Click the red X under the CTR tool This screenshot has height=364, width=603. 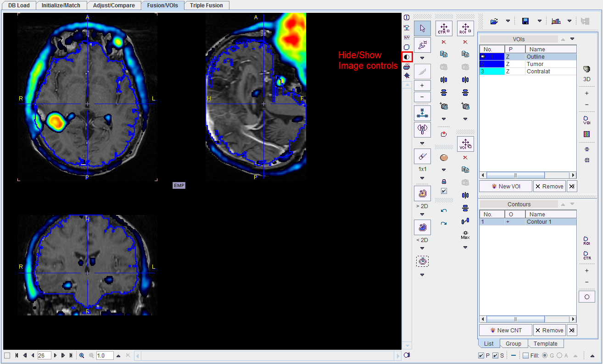tap(444, 42)
